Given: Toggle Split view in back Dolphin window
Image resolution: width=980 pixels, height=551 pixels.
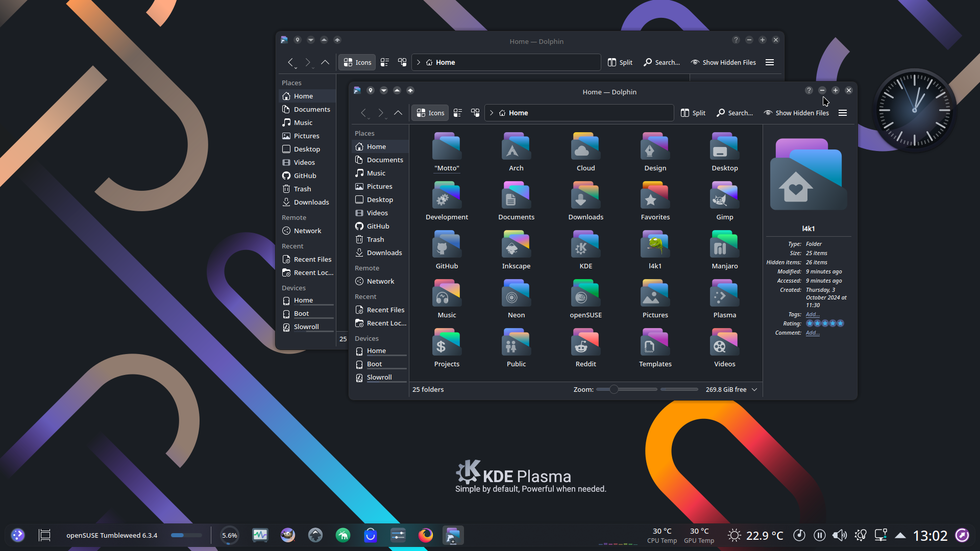Looking at the screenshot, I should [x=620, y=62].
